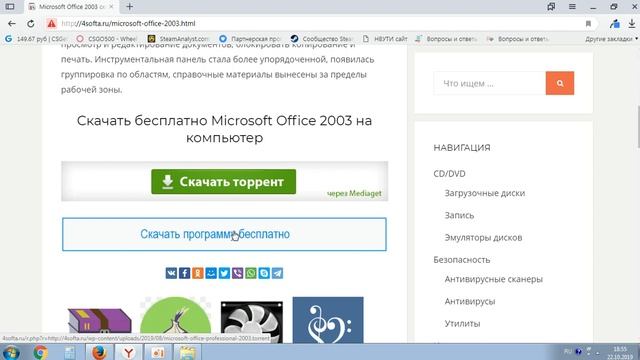Image resolution: width=640 pixels, height=360 pixels.
Task: Open the Windows Start menu
Action: pyautogui.click(x=11, y=352)
